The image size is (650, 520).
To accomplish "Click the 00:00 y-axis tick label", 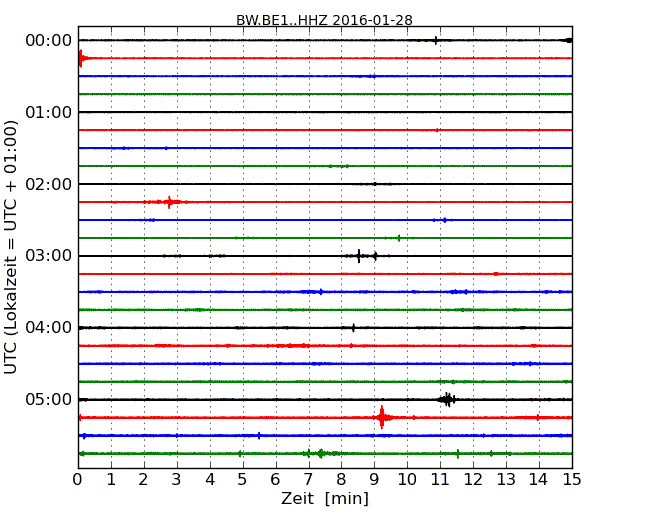I will click(49, 41).
